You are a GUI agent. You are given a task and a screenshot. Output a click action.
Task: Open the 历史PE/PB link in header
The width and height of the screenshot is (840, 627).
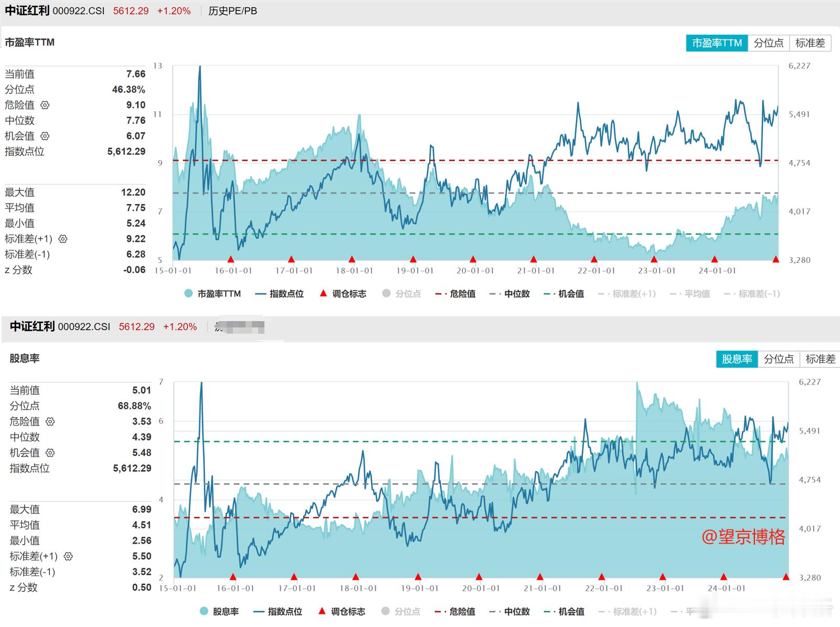tap(232, 11)
